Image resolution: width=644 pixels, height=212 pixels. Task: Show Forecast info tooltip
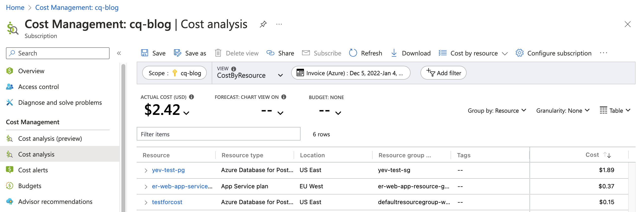pos(284,97)
